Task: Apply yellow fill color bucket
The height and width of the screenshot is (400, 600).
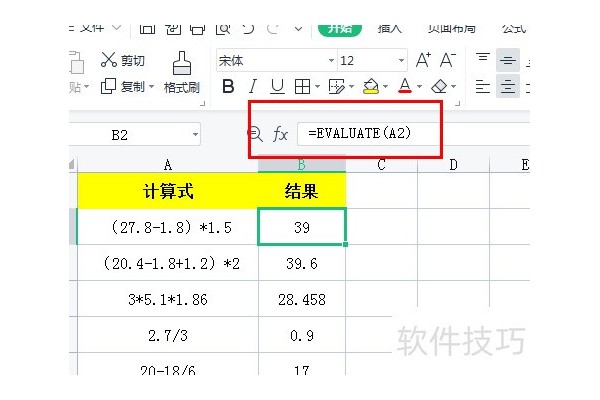Action: pos(371,87)
